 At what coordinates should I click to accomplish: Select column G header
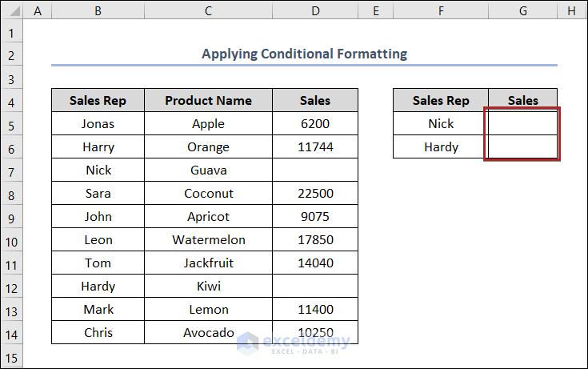[523, 10]
